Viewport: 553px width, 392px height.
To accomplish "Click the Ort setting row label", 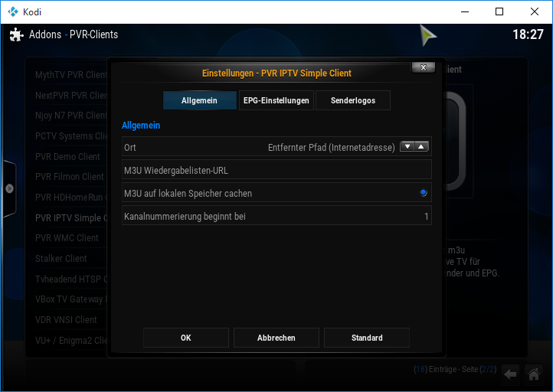I will [x=130, y=147].
